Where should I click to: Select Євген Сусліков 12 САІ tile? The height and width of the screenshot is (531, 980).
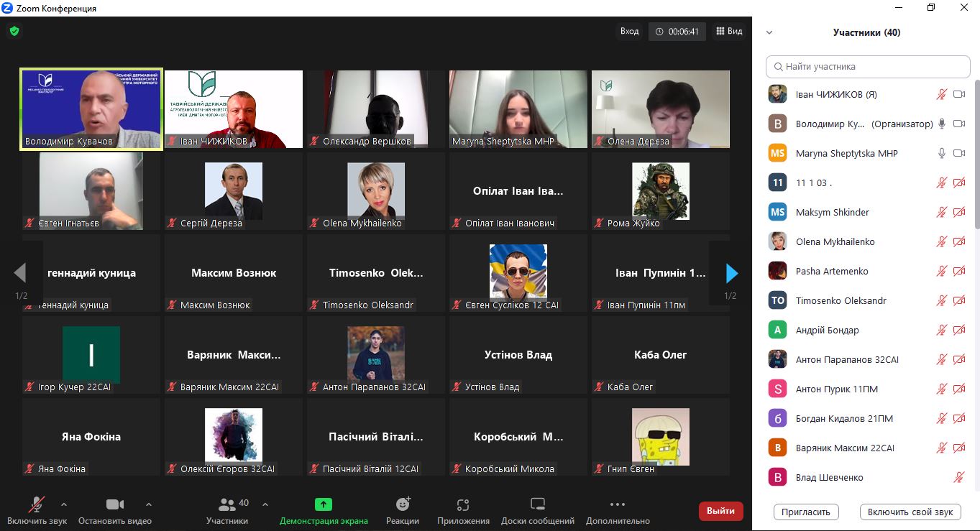pyautogui.click(x=518, y=273)
